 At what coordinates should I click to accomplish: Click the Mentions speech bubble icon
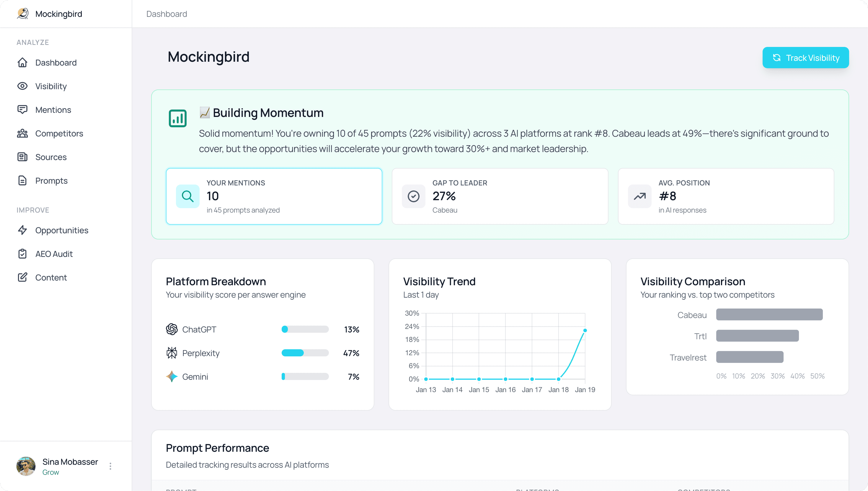click(x=22, y=110)
